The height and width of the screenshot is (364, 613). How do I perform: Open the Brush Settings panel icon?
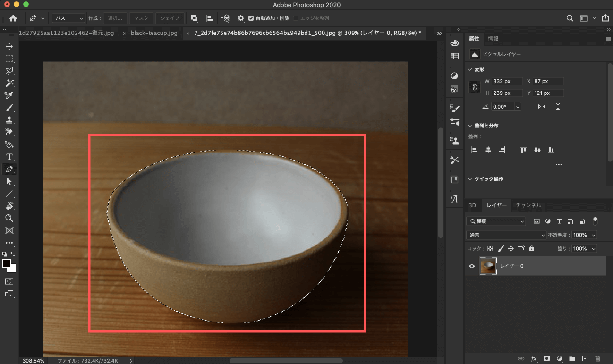[x=454, y=109]
